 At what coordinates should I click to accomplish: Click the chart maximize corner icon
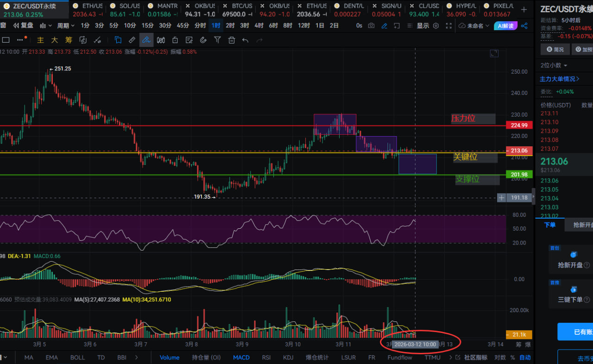point(494,53)
